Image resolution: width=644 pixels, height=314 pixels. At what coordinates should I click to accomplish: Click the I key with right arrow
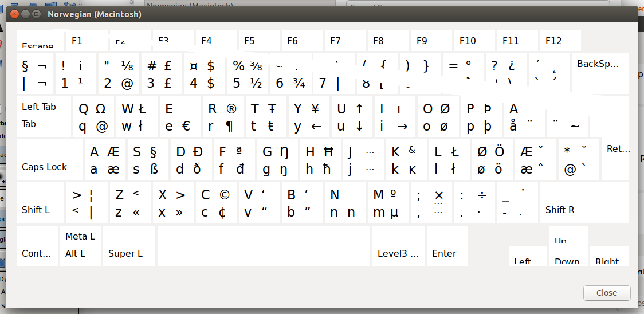395,116
